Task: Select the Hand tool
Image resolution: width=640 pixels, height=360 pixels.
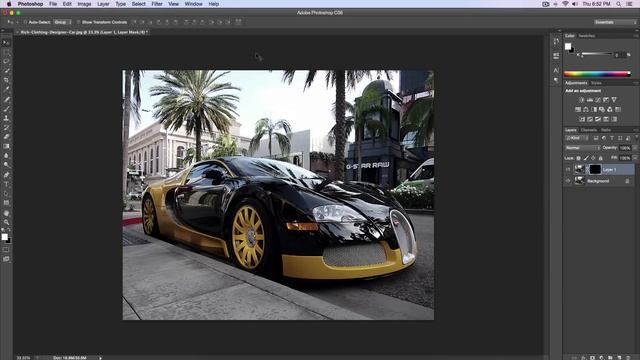Action: click(x=6, y=213)
